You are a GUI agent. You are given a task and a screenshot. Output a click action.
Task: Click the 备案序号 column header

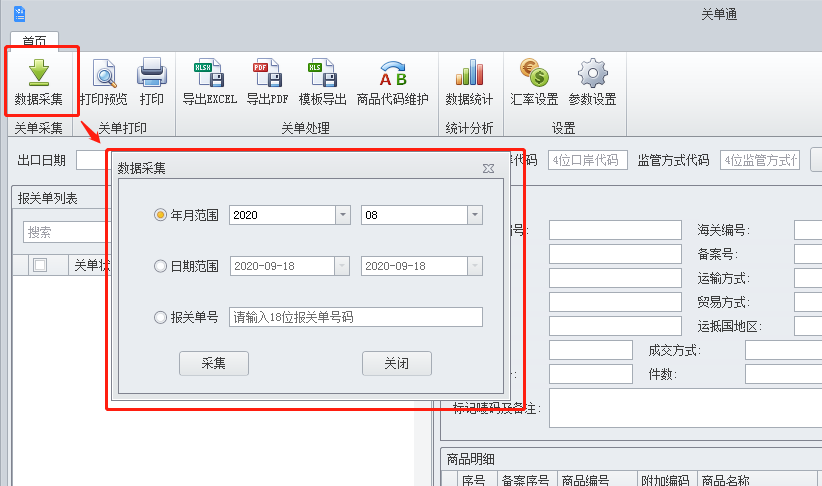pyautogui.click(x=526, y=479)
